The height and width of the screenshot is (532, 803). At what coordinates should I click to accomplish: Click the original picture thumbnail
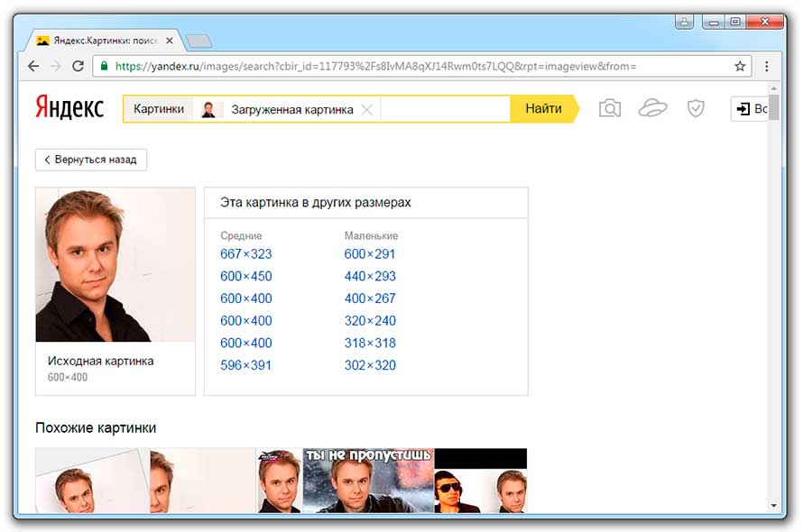coord(115,265)
